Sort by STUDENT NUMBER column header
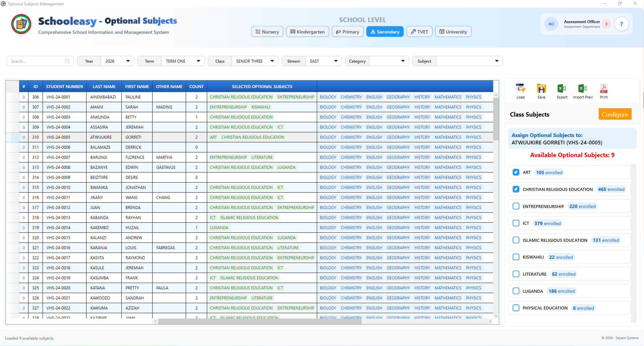This screenshot has width=644, height=346. [64, 86]
